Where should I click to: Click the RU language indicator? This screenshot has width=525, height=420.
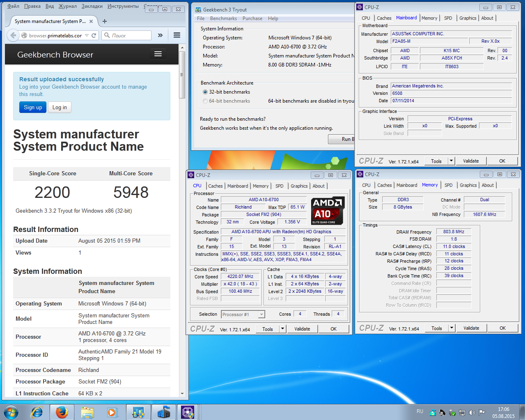pos(420,411)
